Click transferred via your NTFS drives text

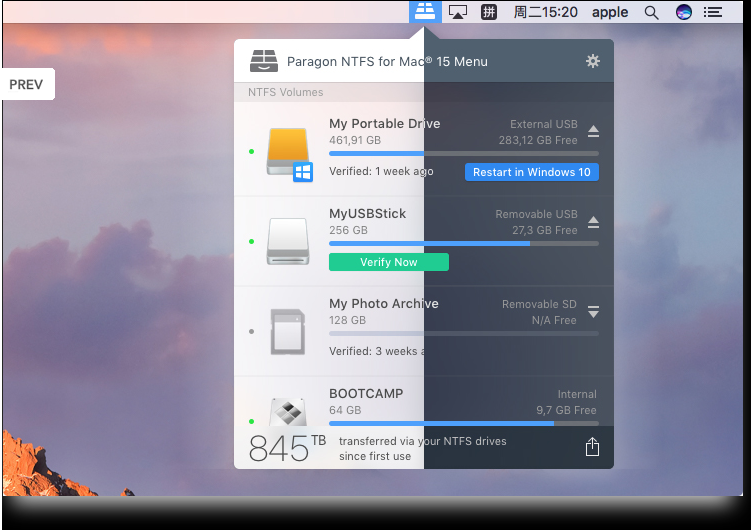pos(422,441)
